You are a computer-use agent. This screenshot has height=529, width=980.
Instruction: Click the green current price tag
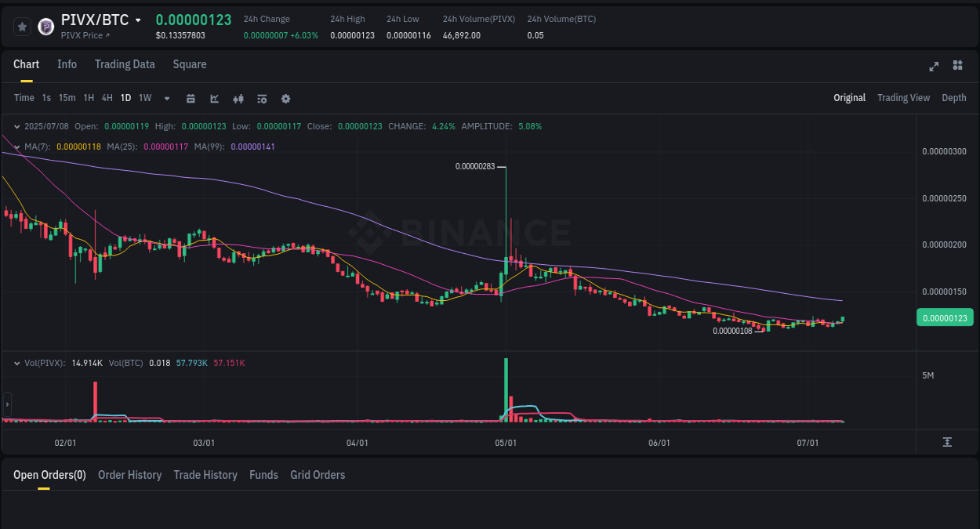pyautogui.click(x=945, y=317)
